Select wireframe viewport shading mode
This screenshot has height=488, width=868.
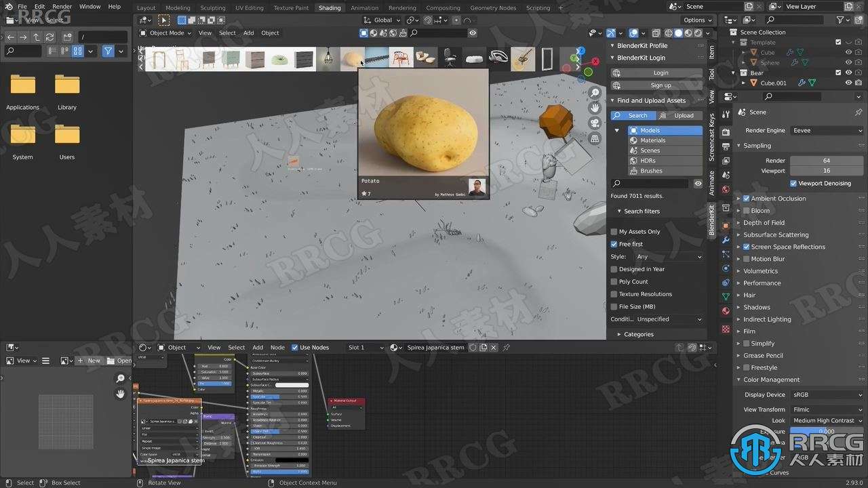coord(668,33)
